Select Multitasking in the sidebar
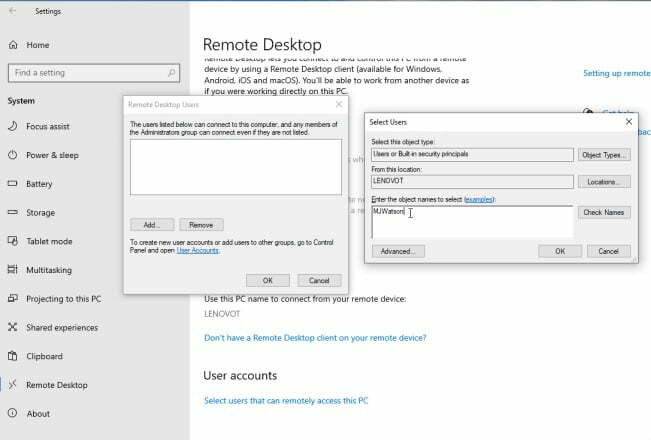The width and height of the screenshot is (651, 440). point(49,270)
